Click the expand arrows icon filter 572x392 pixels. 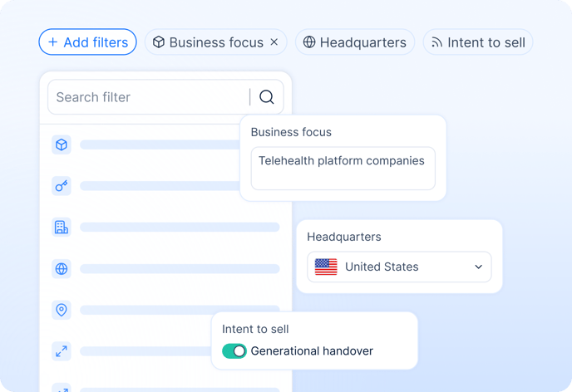(x=62, y=351)
